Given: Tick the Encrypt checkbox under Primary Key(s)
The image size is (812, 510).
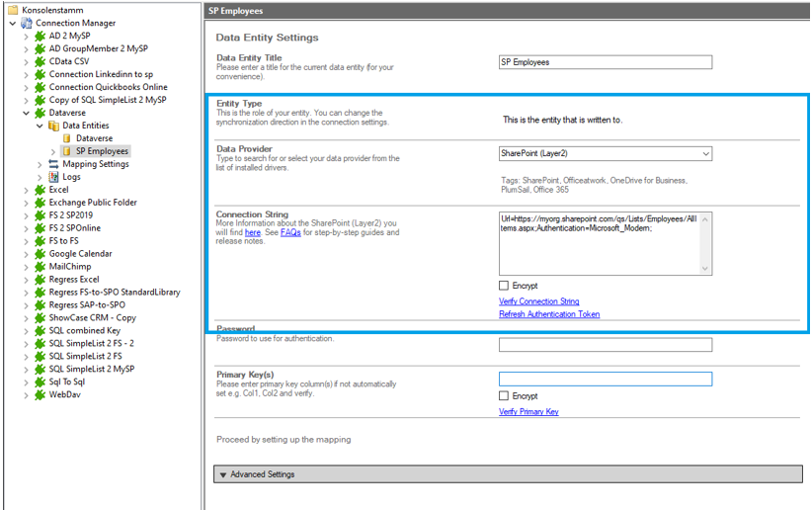Looking at the screenshot, I should pos(505,396).
